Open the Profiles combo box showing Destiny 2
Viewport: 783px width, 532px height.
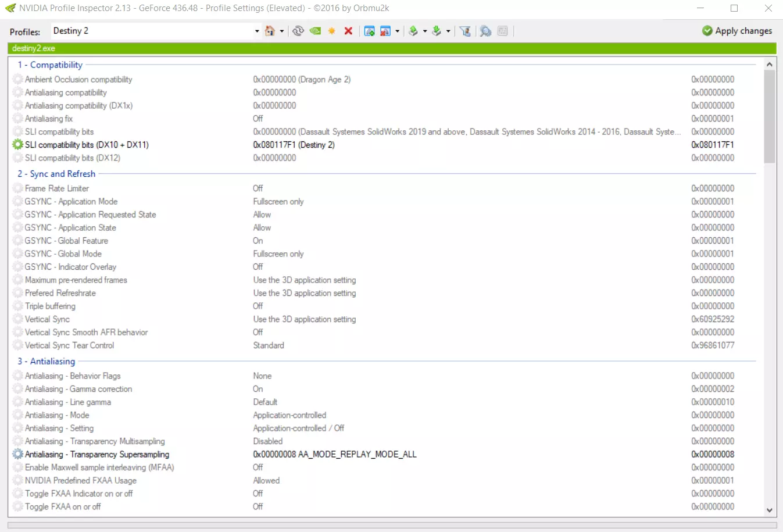point(156,31)
